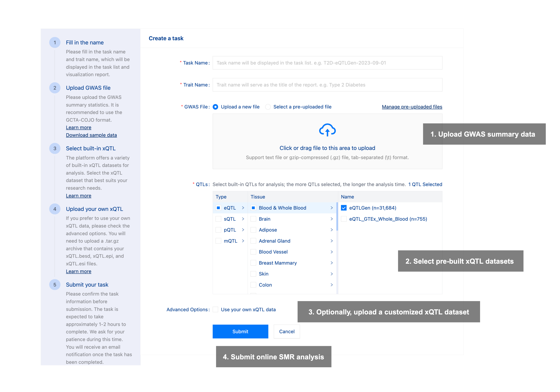Open Manage pre-uploaded files link

point(412,107)
